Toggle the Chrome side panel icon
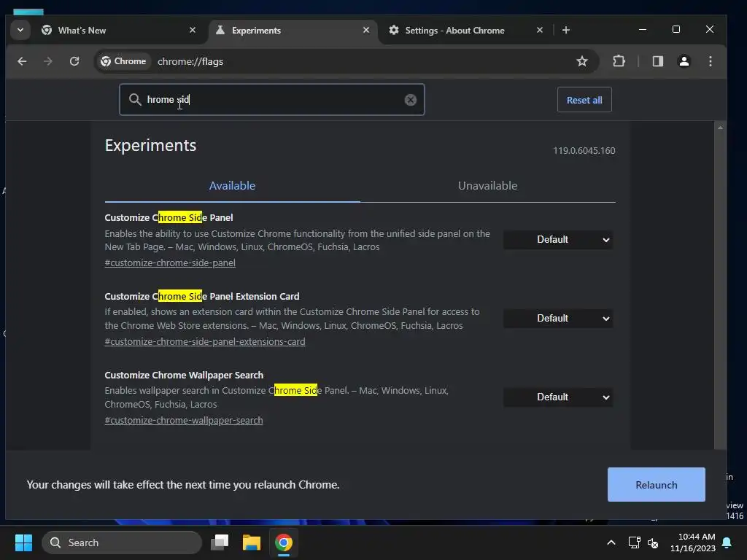This screenshot has height=560, width=747. 658,61
